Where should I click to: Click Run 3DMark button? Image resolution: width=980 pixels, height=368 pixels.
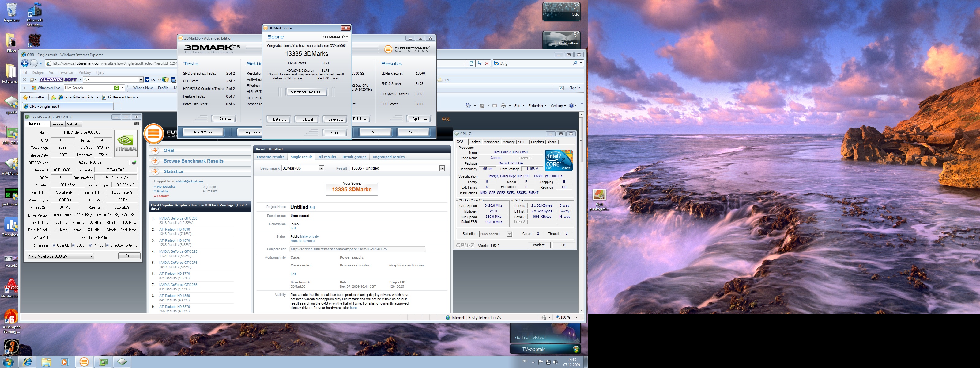click(x=203, y=132)
